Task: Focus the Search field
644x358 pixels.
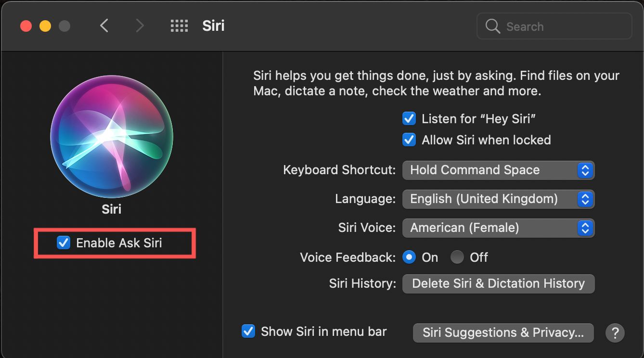Action: coord(554,26)
